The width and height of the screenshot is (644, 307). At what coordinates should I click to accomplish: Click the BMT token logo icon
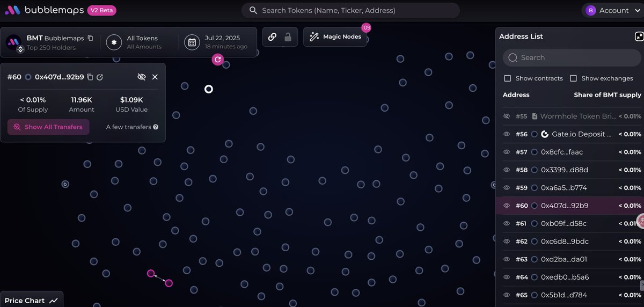pyautogui.click(x=14, y=42)
